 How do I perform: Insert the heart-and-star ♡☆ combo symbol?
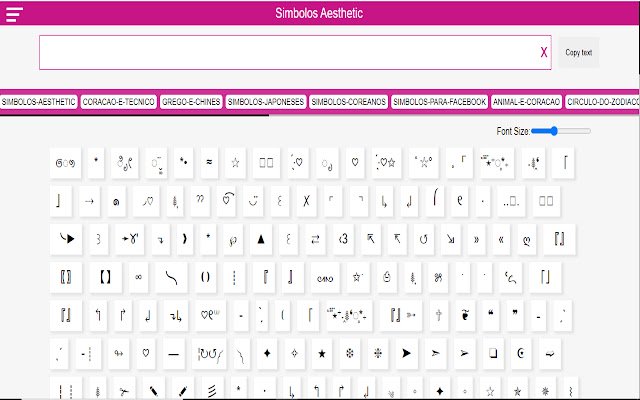tap(386, 163)
